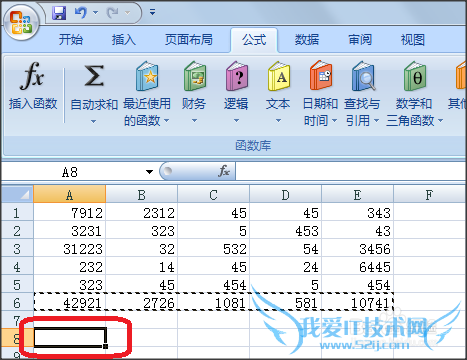
Task: Select the 公式 tab
Action: [x=254, y=40]
